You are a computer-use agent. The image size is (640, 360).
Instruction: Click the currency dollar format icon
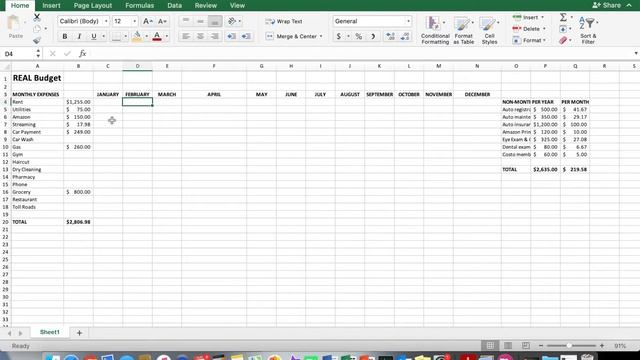338,36
